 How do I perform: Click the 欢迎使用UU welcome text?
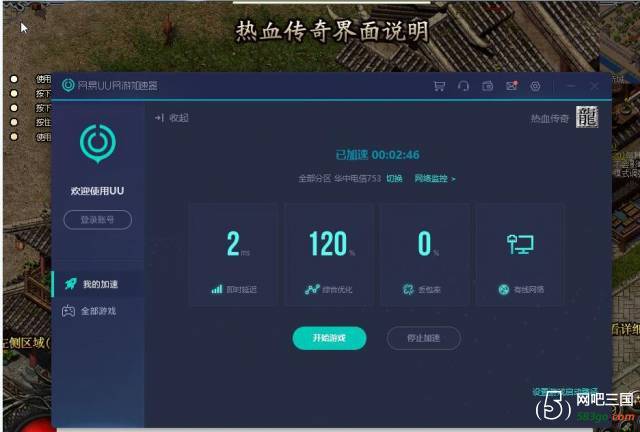tap(97, 191)
